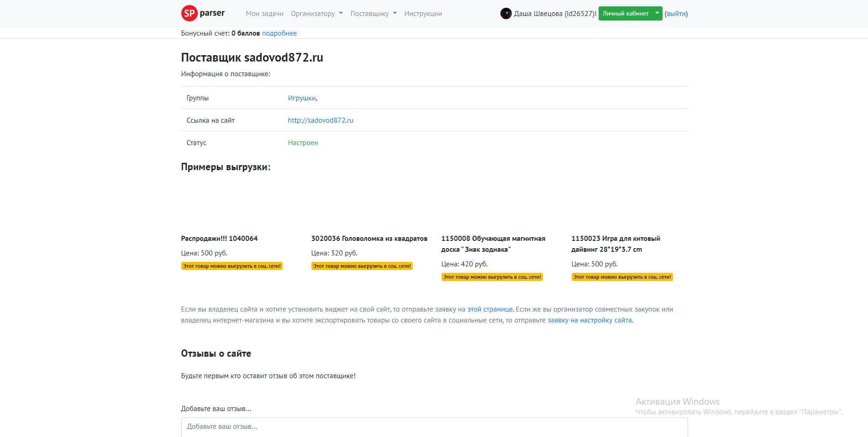868x437 pixels.
Task: Open the Игрушки group link
Action: pyautogui.click(x=302, y=98)
